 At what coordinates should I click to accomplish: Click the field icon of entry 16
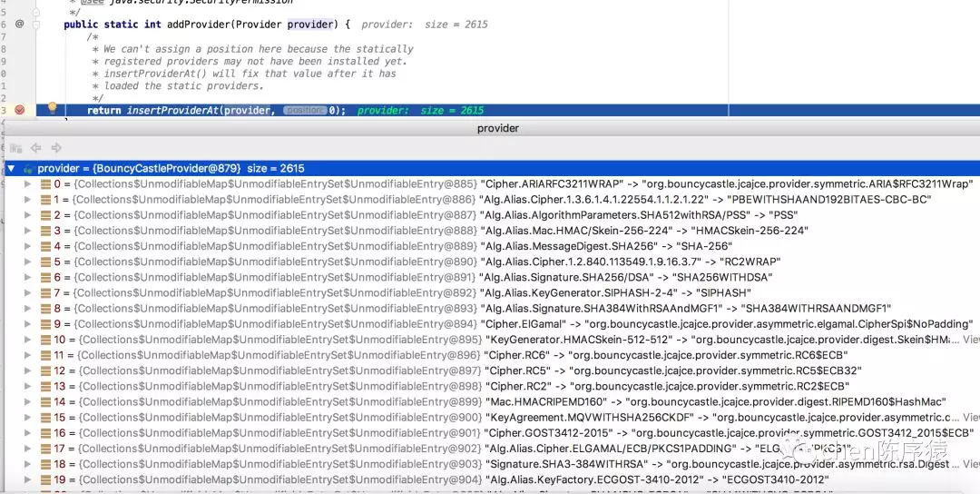point(45,433)
